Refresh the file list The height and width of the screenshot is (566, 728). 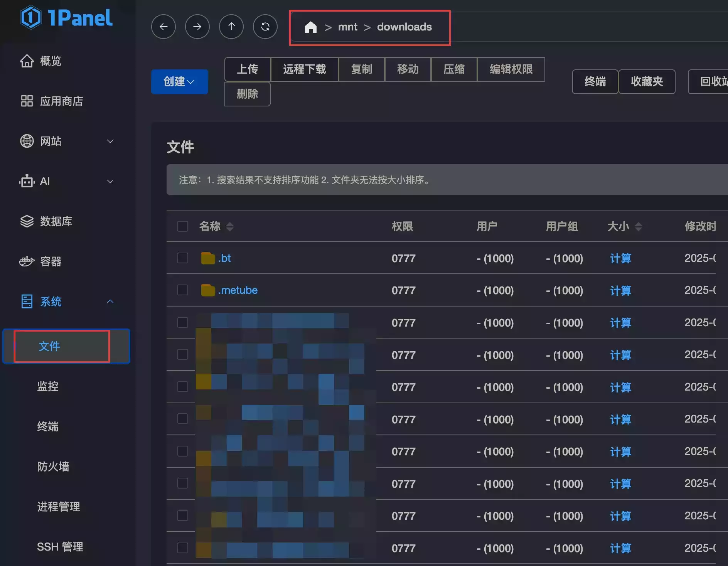pyautogui.click(x=265, y=27)
